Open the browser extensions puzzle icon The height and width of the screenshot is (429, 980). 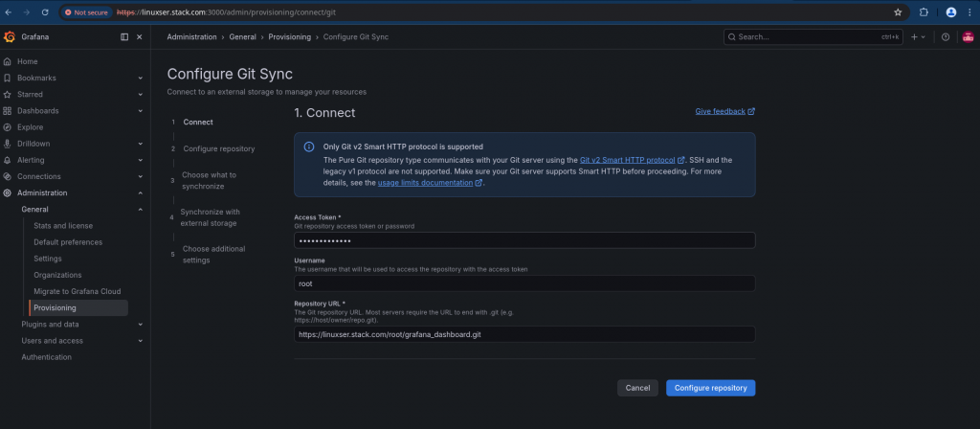(924, 11)
